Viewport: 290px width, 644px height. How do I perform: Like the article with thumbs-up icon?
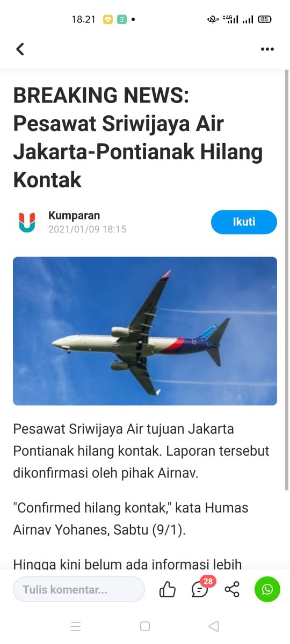click(x=168, y=590)
